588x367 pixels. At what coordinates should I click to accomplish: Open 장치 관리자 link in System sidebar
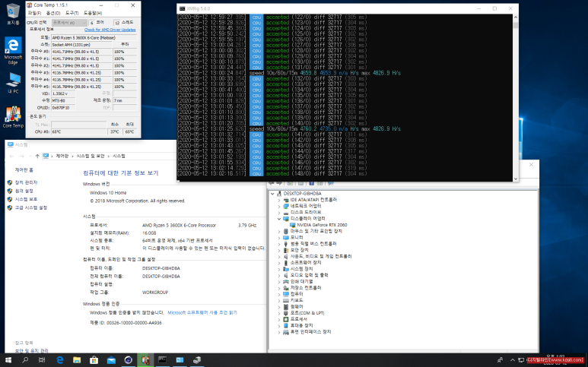26,182
